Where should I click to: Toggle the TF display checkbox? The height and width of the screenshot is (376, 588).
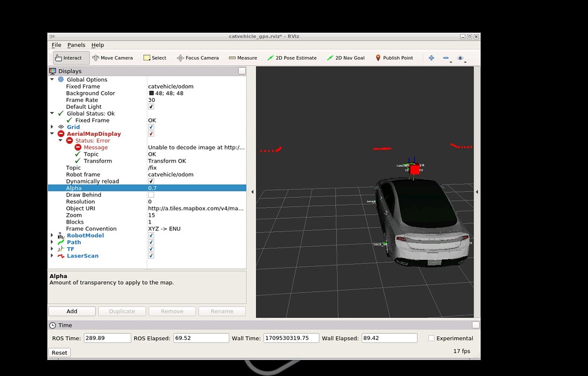click(x=151, y=249)
